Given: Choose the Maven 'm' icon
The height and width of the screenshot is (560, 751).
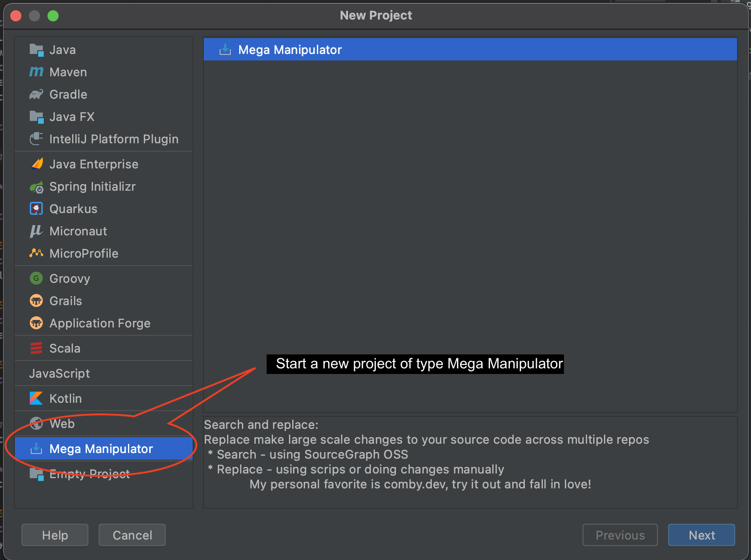Looking at the screenshot, I should point(36,72).
